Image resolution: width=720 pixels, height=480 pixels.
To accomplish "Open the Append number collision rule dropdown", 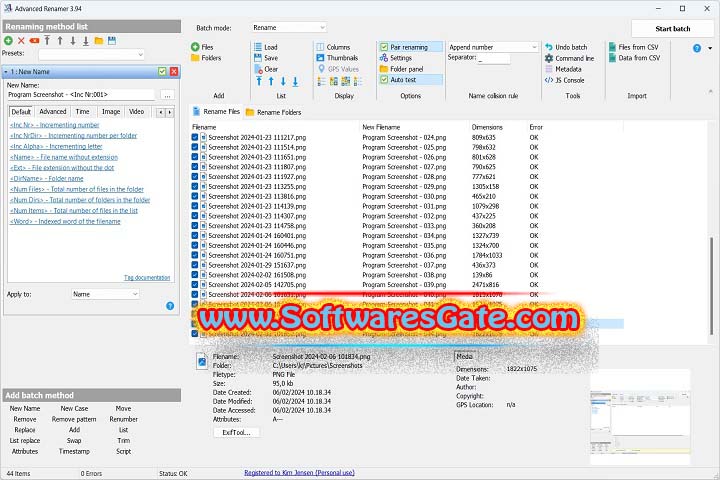I will (492, 47).
